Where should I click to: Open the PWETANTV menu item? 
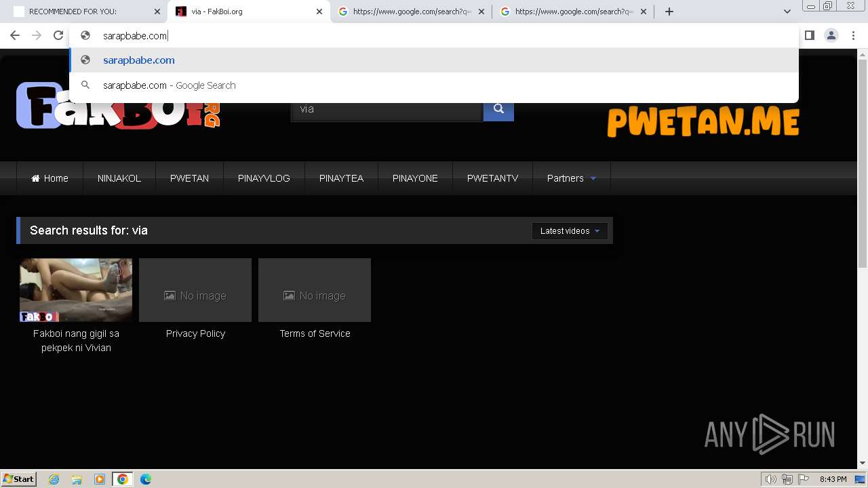pos(492,178)
